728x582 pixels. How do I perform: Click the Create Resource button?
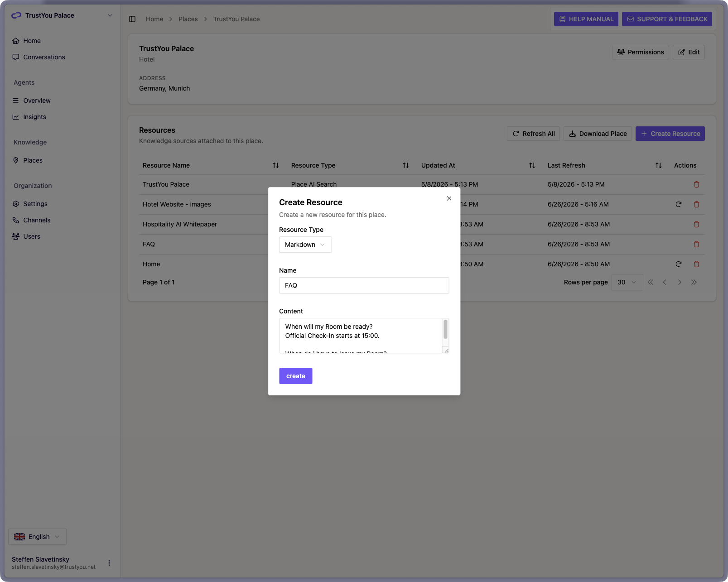[670, 134]
